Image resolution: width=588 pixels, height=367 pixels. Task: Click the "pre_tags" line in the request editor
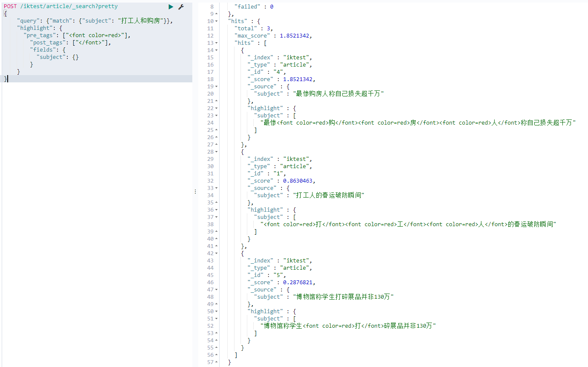(77, 35)
